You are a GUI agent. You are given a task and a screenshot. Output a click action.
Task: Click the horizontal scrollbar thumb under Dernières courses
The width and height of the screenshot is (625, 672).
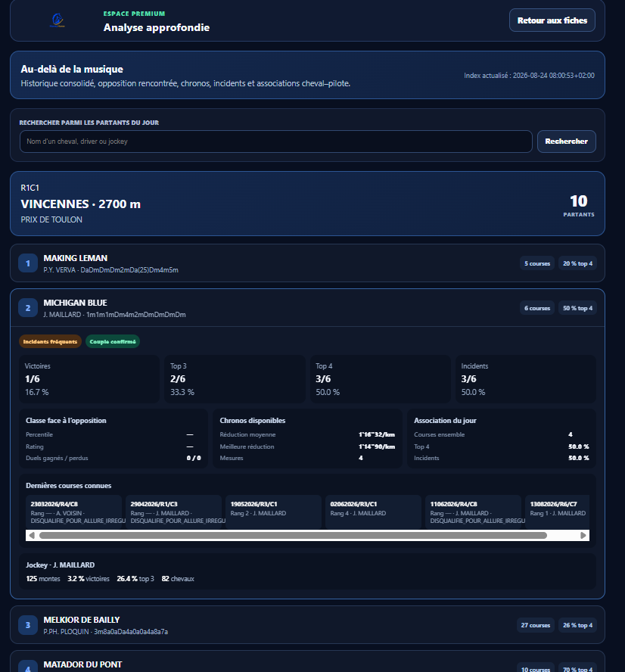[x=293, y=535]
